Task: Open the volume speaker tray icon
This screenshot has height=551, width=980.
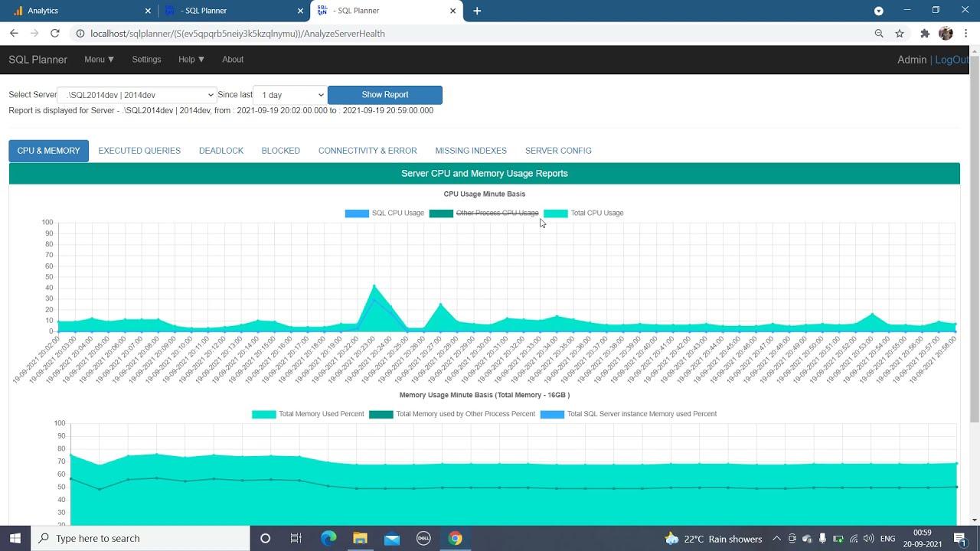Action: 868,539
